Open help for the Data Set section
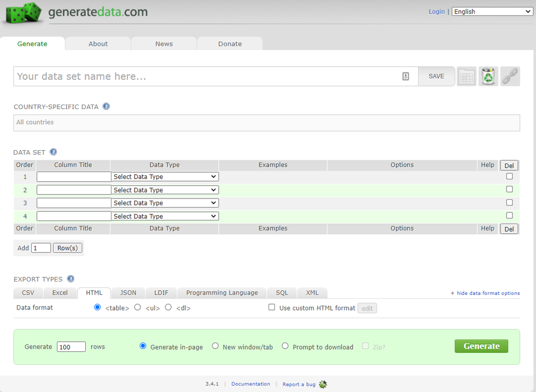The width and height of the screenshot is (536, 392). point(53,152)
